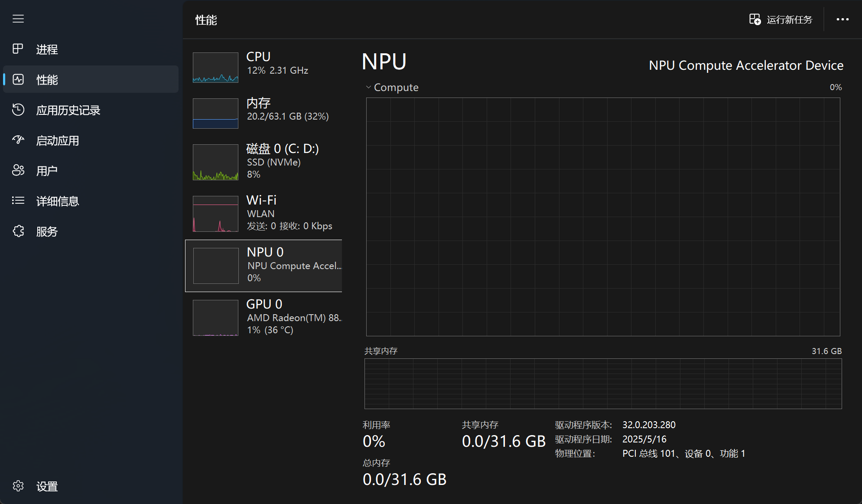
Task: Select the 磁盘 0 (C: D:) entry
Action: tap(264, 162)
